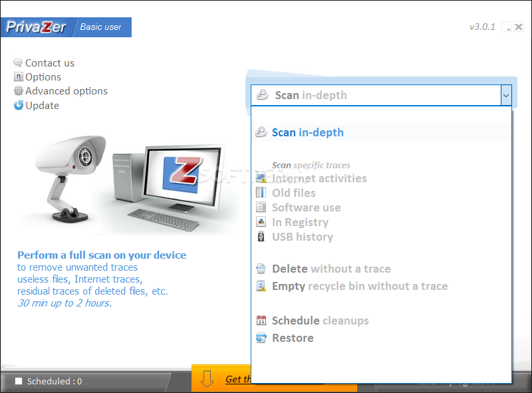Click the Basic user mode label
The height and width of the screenshot is (393, 532).
click(100, 27)
